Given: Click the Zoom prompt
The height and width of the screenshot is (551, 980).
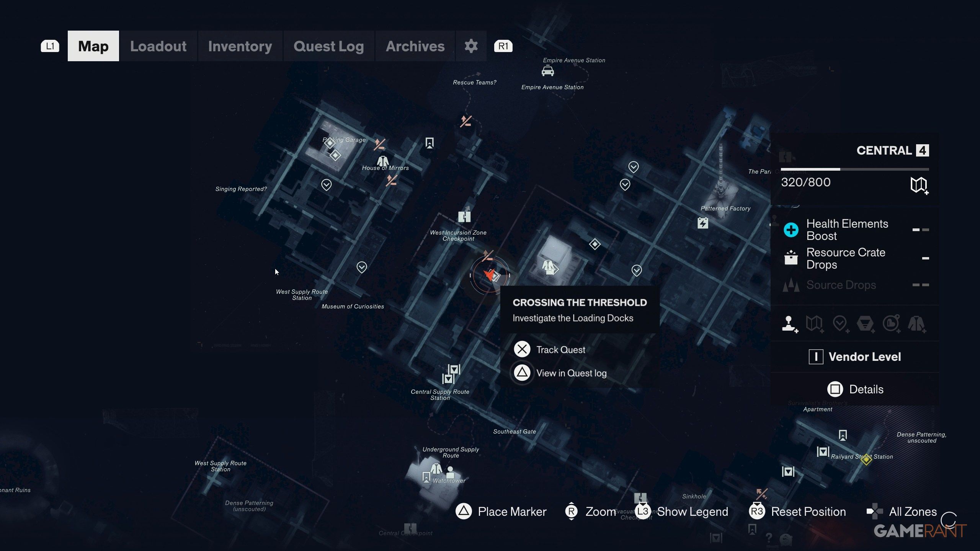Looking at the screenshot, I should 591,512.
